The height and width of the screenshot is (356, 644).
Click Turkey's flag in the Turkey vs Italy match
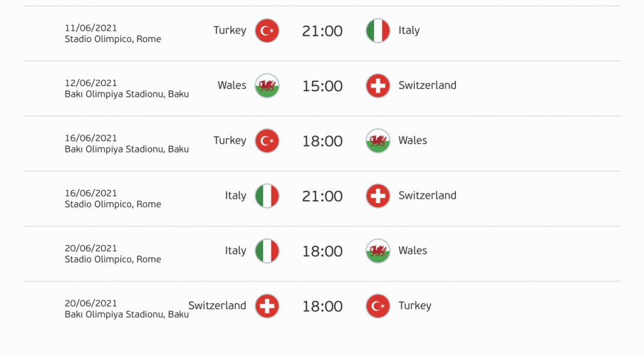(267, 31)
